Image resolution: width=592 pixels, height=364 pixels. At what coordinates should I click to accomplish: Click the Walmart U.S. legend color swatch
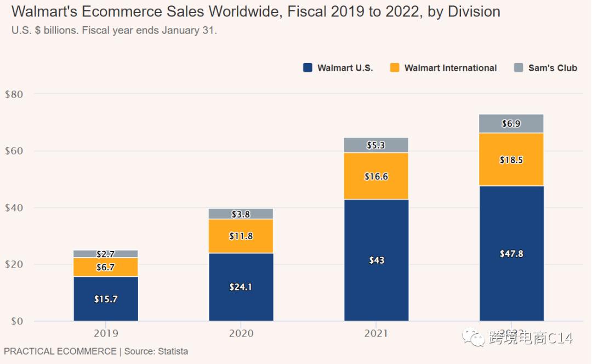(x=308, y=67)
